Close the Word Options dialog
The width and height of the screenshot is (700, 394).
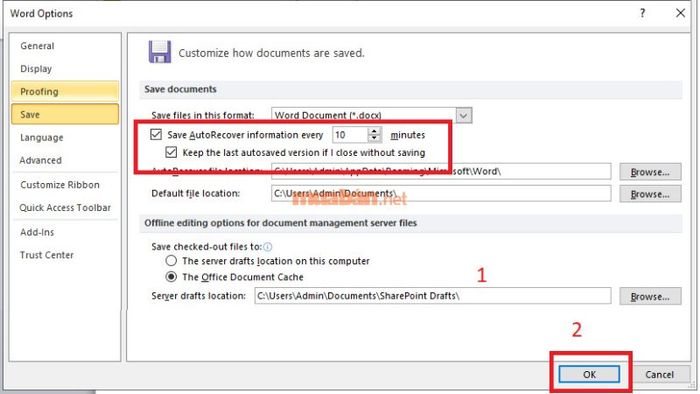[680, 13]
